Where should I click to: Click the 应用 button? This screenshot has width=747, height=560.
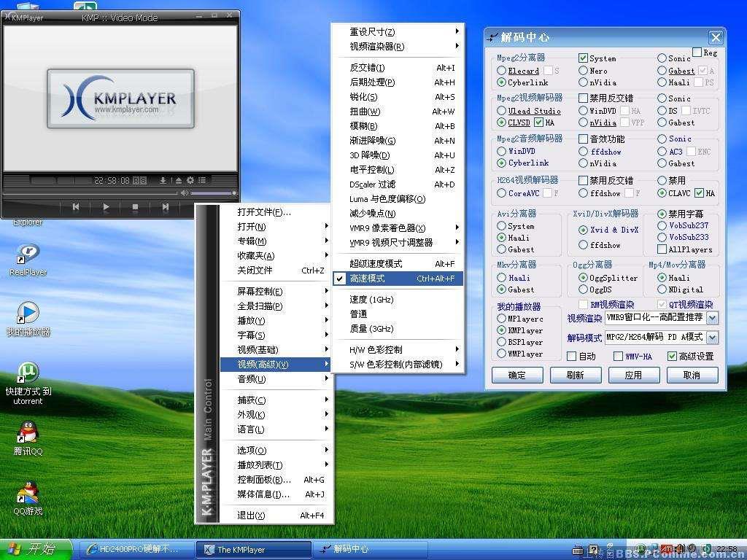click(x=633, y=375)
